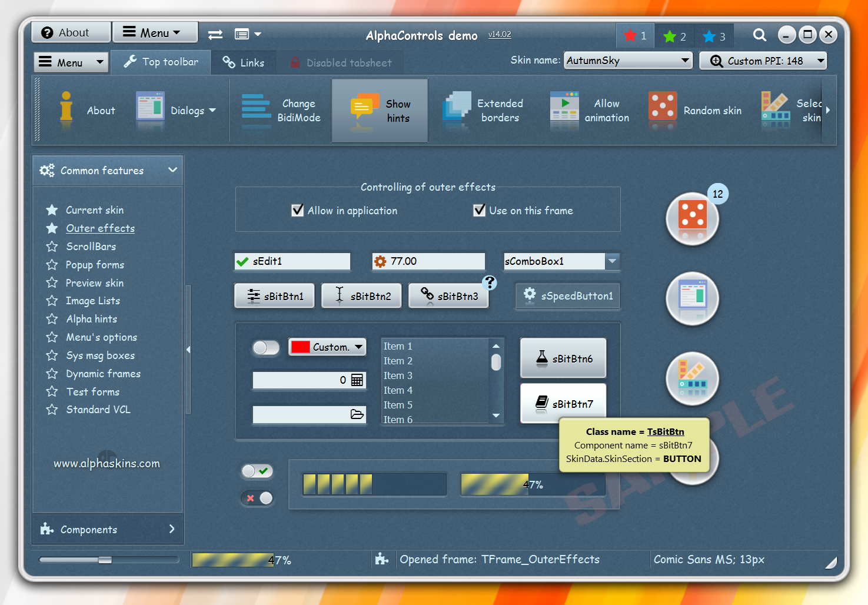
Task: Click the red color swatch
Action: tap(301, 347)
